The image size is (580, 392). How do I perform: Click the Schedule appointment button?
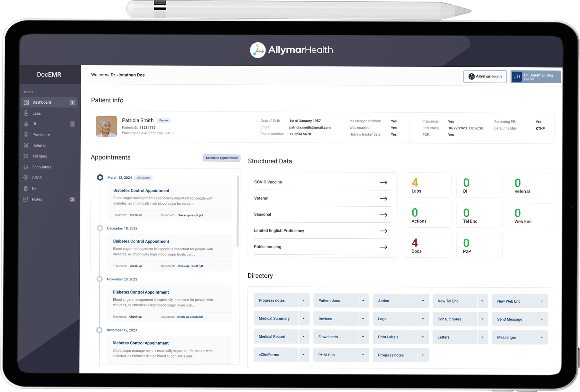pyautogui.click(x=222, y=158)
